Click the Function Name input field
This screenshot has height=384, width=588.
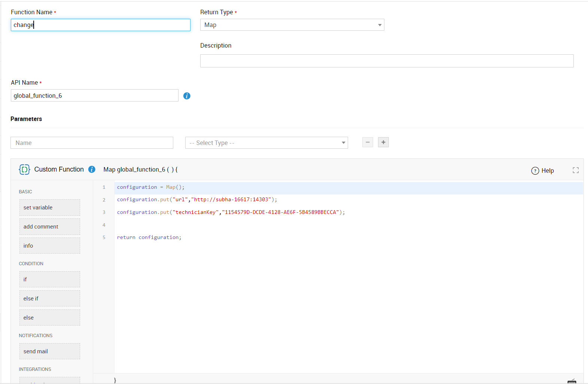tap(100, 25)
